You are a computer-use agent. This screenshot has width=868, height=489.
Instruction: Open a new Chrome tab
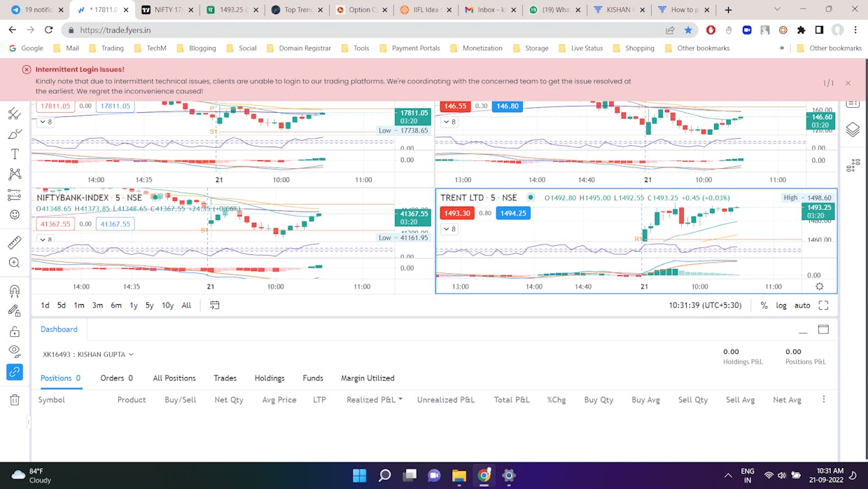click(728, 10)
